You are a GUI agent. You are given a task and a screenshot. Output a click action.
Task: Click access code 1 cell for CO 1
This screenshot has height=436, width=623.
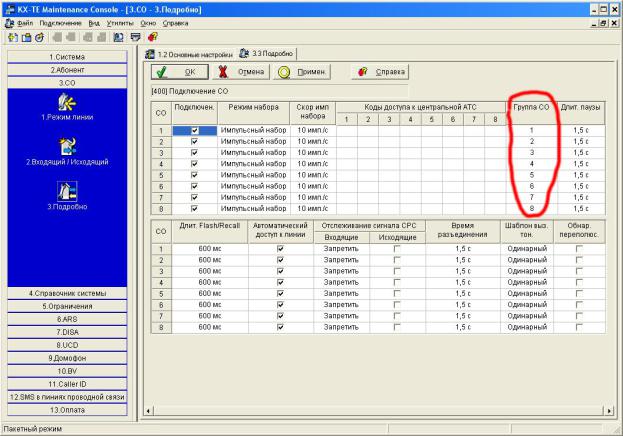[346, 130]
